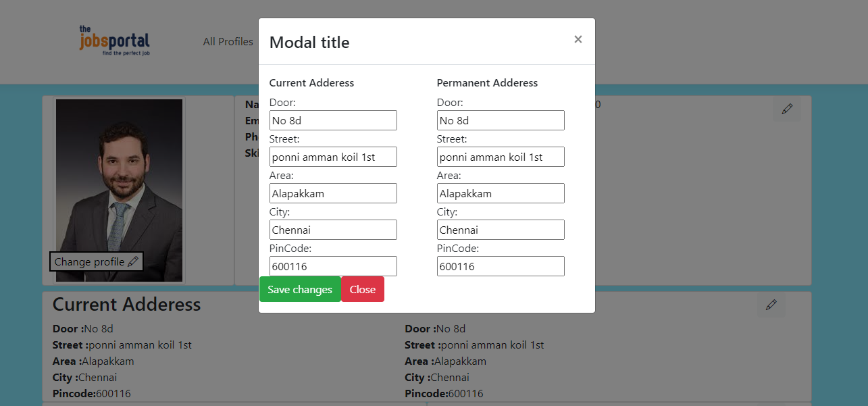Click the Change profile button
Screen dimensions: 868x406
coord(96,261)
